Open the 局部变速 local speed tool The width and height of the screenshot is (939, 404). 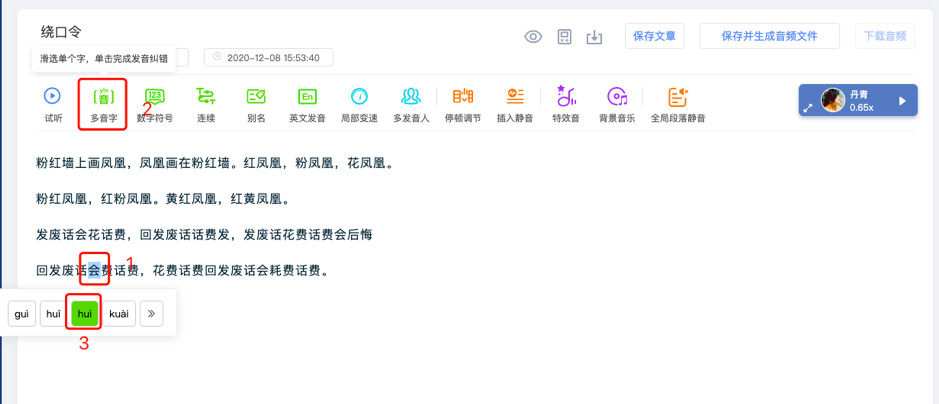click(359, 104)
